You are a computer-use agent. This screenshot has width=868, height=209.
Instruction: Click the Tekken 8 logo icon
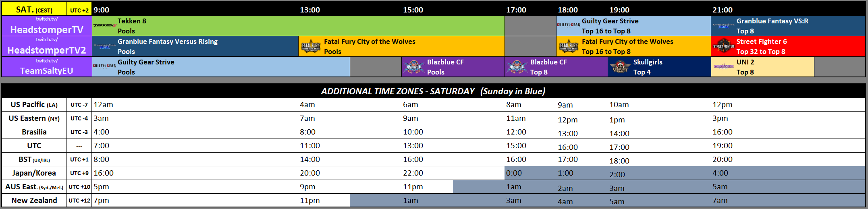pos(105,25)
